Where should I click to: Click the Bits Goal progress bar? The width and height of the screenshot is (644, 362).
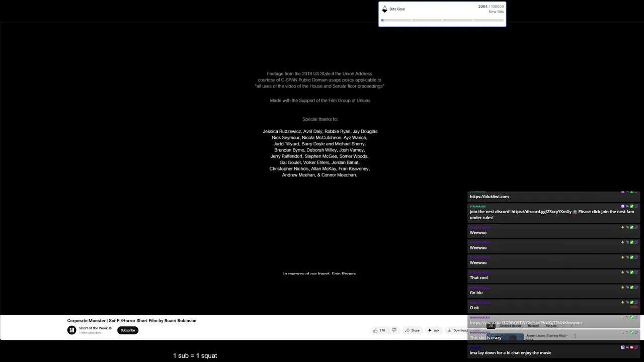click(x=442, y=20)
